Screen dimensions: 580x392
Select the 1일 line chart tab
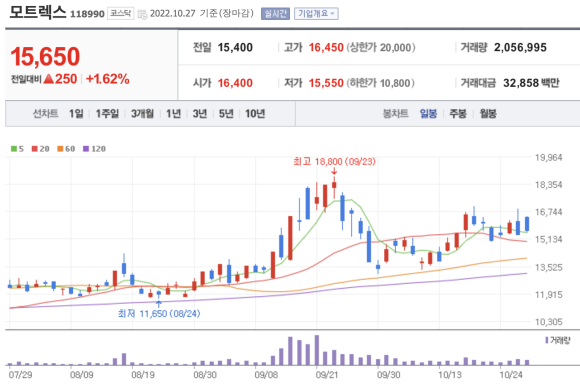click(x=76, y=114)
